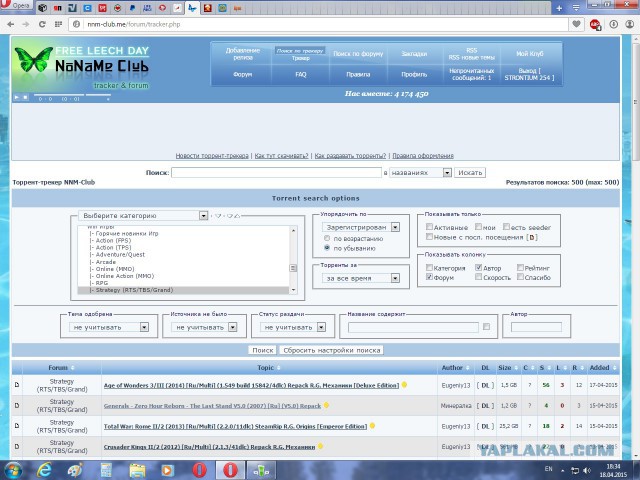640x480 pixels.
Task: Click the file icon of Age of Wonders row
Action: 17,385
